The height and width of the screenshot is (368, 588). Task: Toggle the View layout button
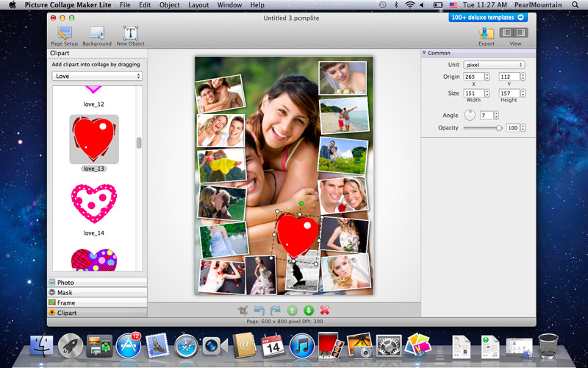pos(514,32)
